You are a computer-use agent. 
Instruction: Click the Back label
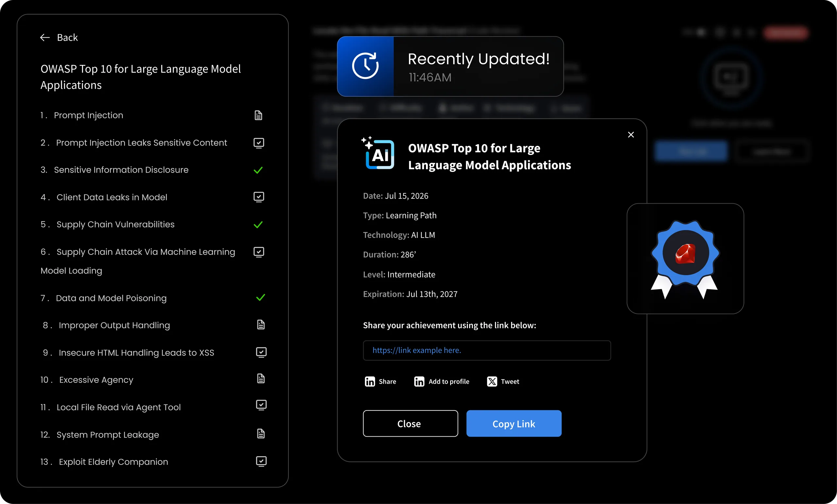click(x=67, y=37)
